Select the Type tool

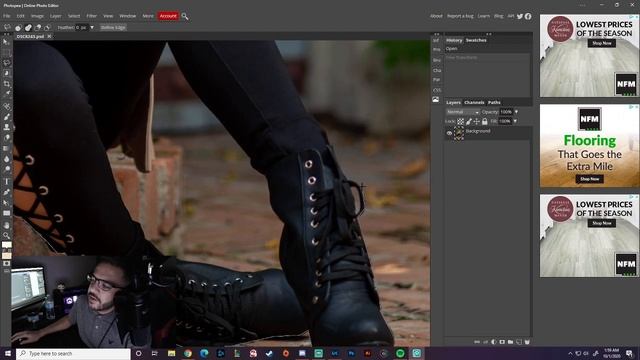point(6,182)
